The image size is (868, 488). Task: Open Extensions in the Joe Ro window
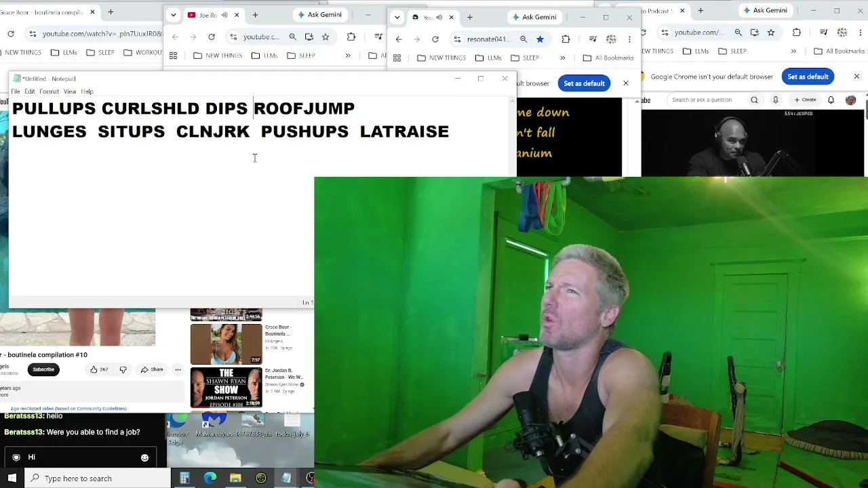pos(351,37)
